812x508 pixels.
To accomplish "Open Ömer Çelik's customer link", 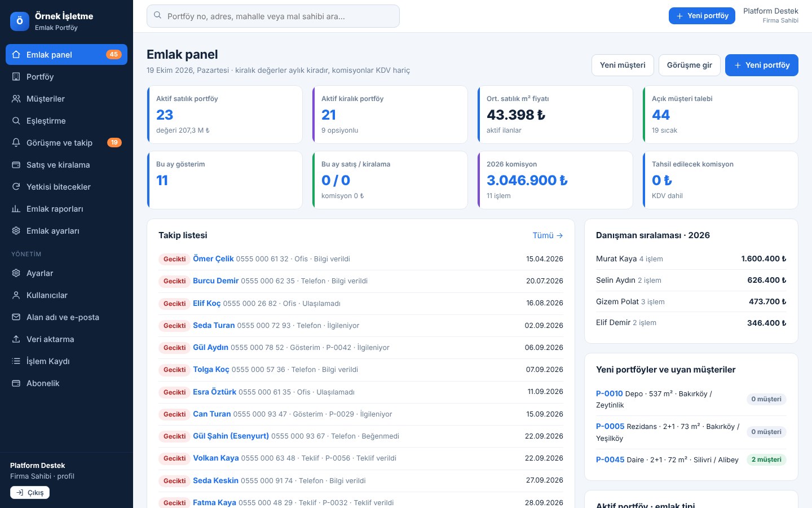I will (x=213, y=259).
